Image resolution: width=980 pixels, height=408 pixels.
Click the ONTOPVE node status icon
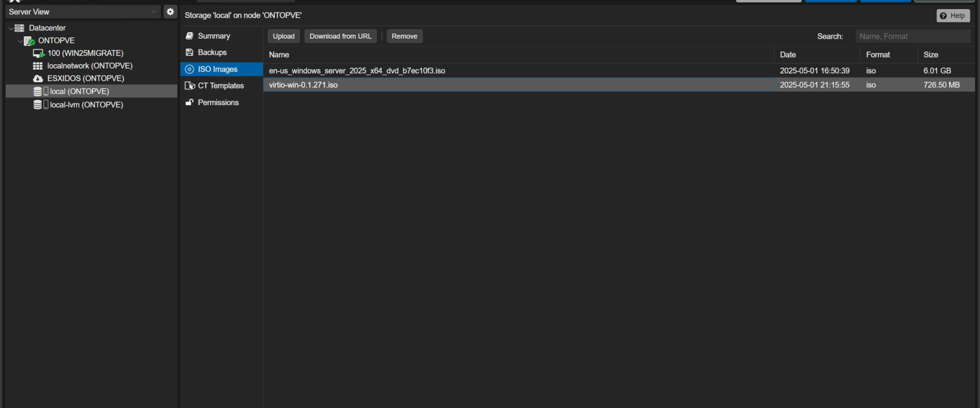[29, 41]
